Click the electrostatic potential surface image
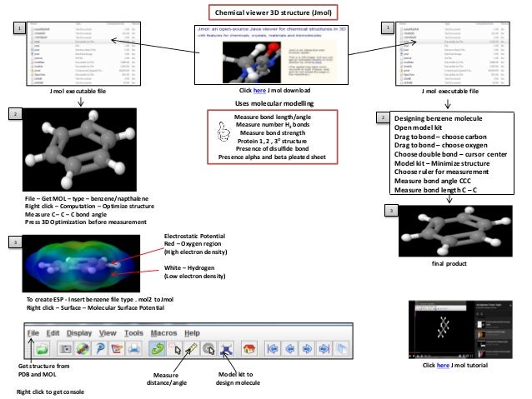Screen dimensions: 532x399 (x=81, y=263)
